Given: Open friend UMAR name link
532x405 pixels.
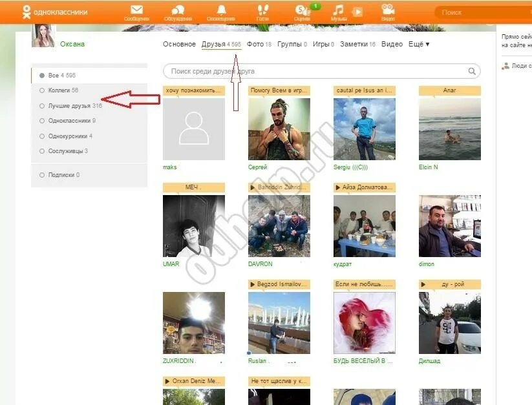Looking at the screenshot, I should (x=171, y=264).
